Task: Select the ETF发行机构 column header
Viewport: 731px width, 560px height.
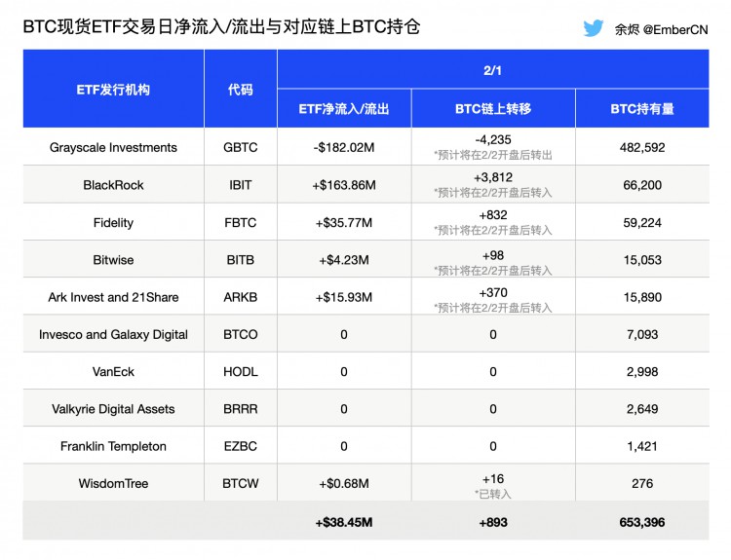Action: (113, 90)
